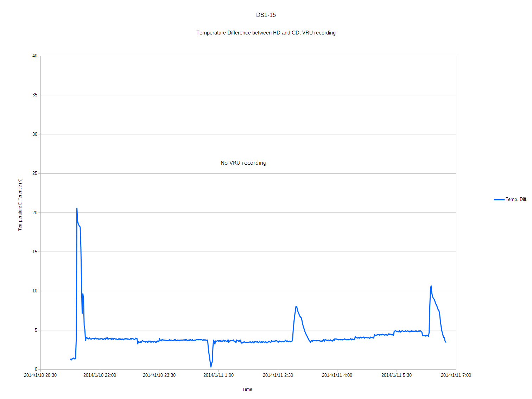This screenshot has width=532, height=399.
Task: Click the highest spike of the data line near 20 K
Action: tap(77, 209)
